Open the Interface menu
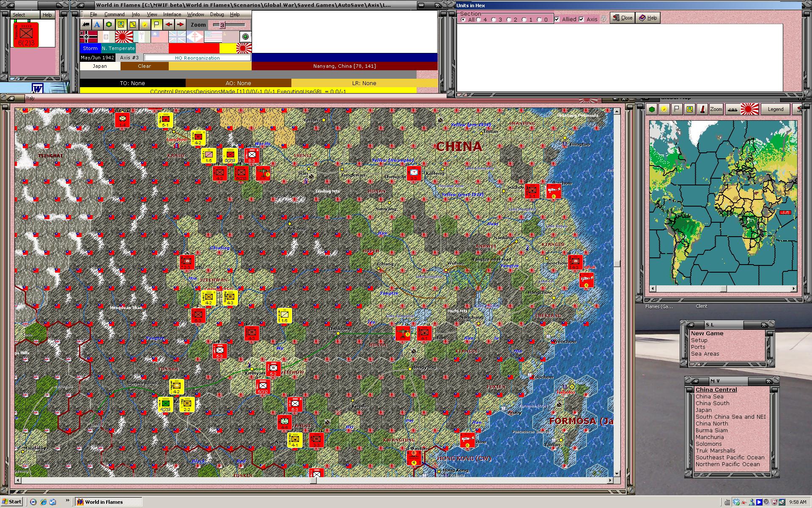This screenshot has height=508, width=812. coord(172,14)
